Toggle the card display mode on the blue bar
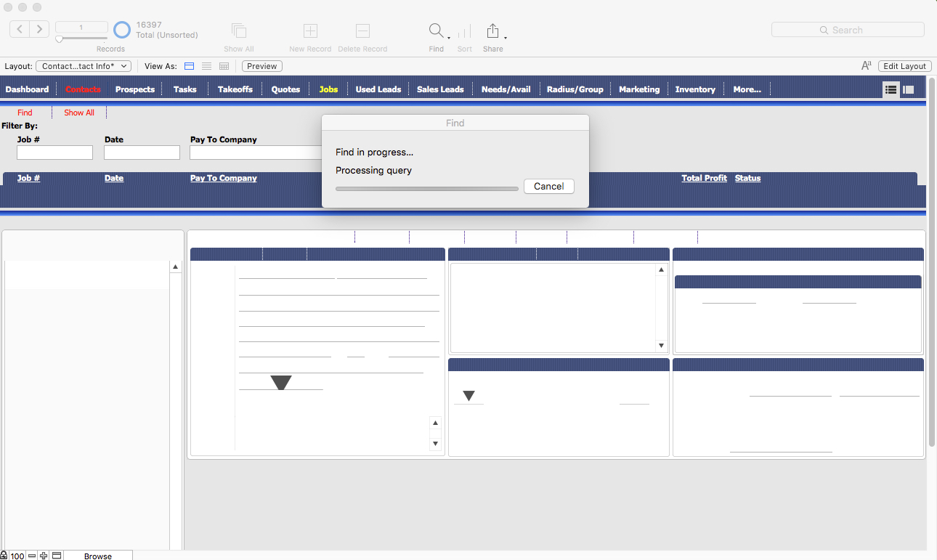This screenshot has height=560, width=937. point(909,89)
